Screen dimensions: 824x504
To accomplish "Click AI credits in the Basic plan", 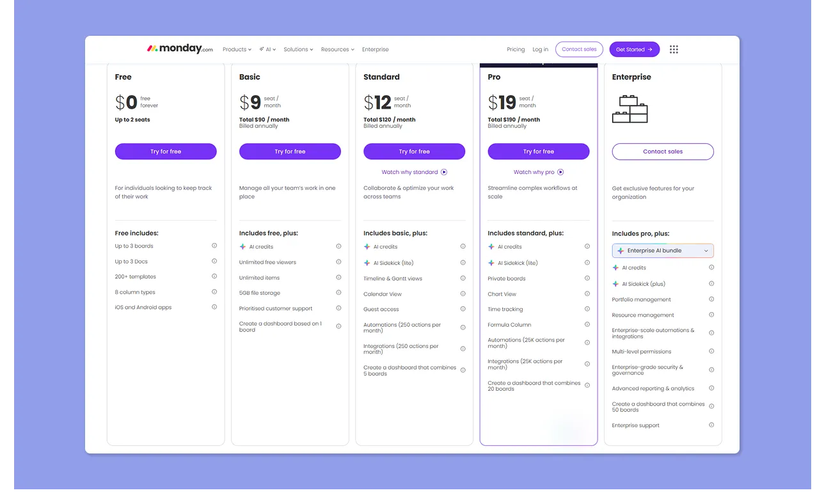I will (x=261, y=246).
